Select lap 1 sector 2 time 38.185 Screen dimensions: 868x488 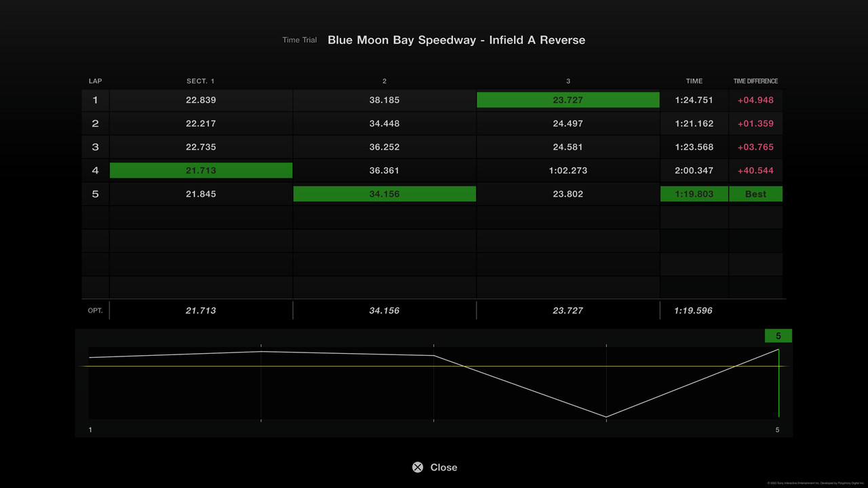pos(384,100)
